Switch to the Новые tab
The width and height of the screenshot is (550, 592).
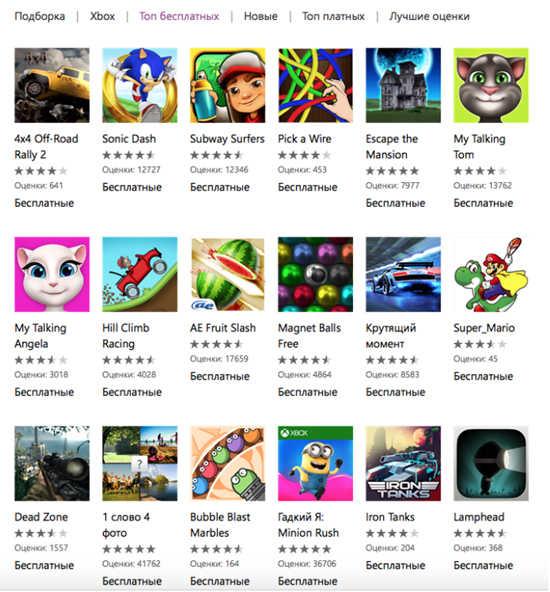[x=260, y=17]
